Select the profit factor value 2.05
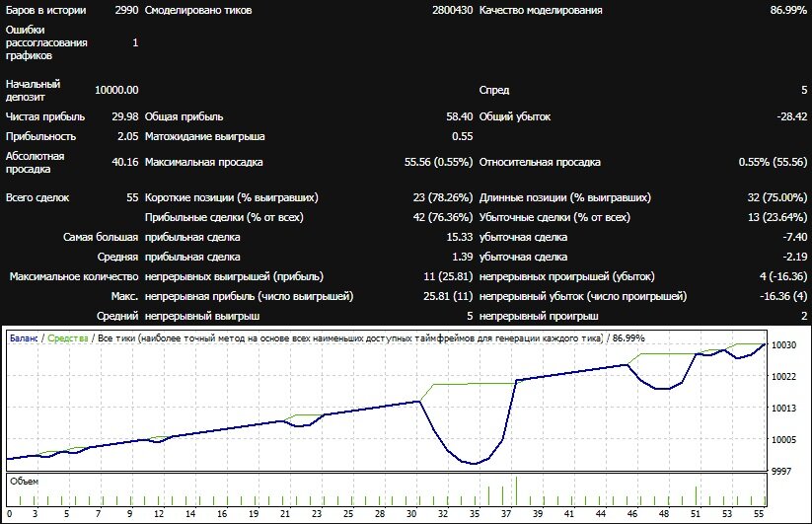Screen dimensions: 812x524 [x=128, y=136]
